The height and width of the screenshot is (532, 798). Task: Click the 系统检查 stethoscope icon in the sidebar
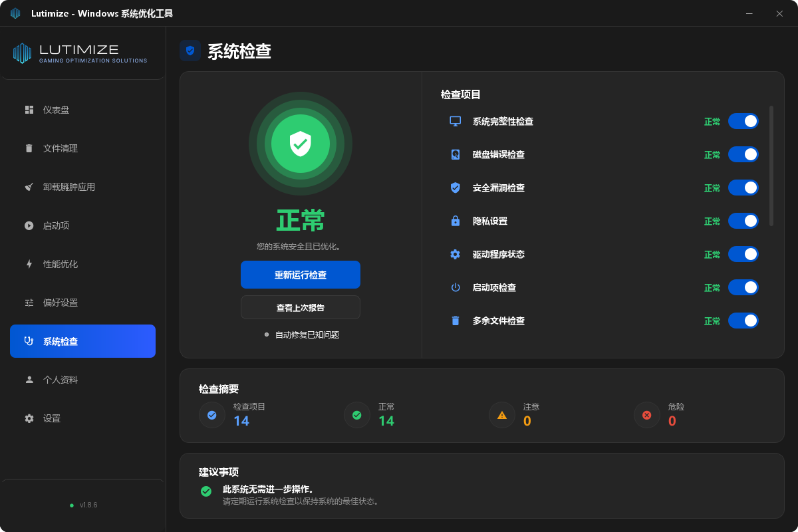pos(29,341)
